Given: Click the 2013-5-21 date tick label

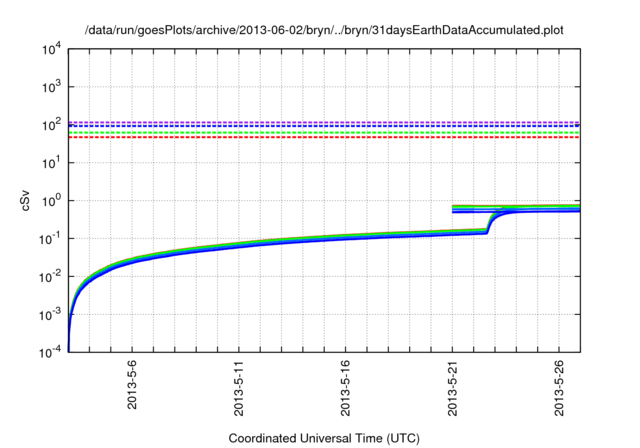Looking at the screenshot, I should point(452,388).
